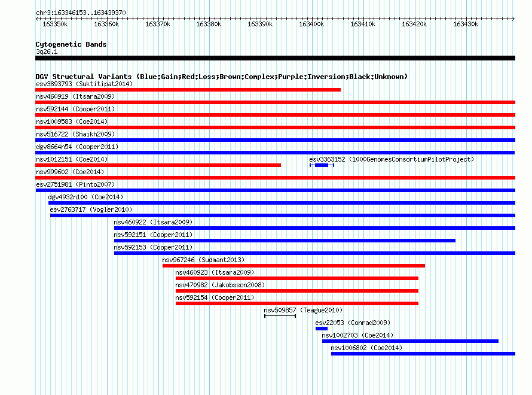Open the nsv460923 (Itsara2009) variant label
The height and width of the screenshot is (395, 532).
point(215,272)
